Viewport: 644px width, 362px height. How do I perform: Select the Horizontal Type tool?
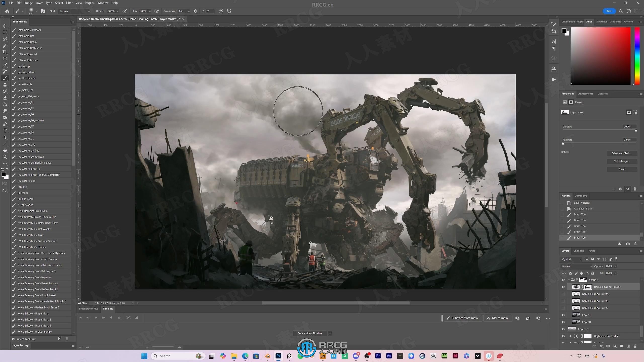5,130
